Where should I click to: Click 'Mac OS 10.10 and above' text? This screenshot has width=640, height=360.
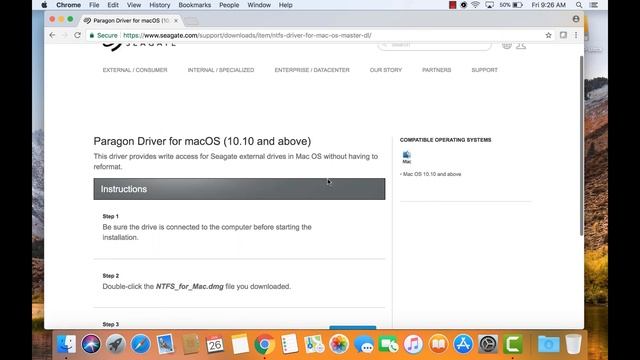[432, 174]
